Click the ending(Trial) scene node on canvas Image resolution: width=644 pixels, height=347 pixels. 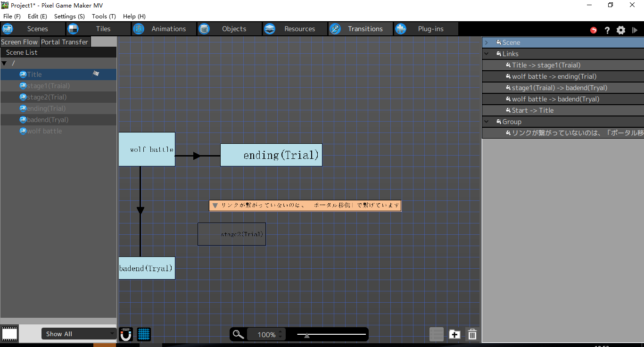[271, 155]
